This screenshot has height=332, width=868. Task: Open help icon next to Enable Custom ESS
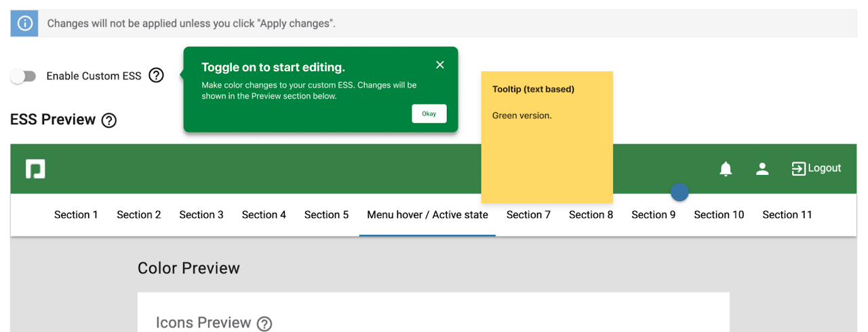click(x=156, y=75)
